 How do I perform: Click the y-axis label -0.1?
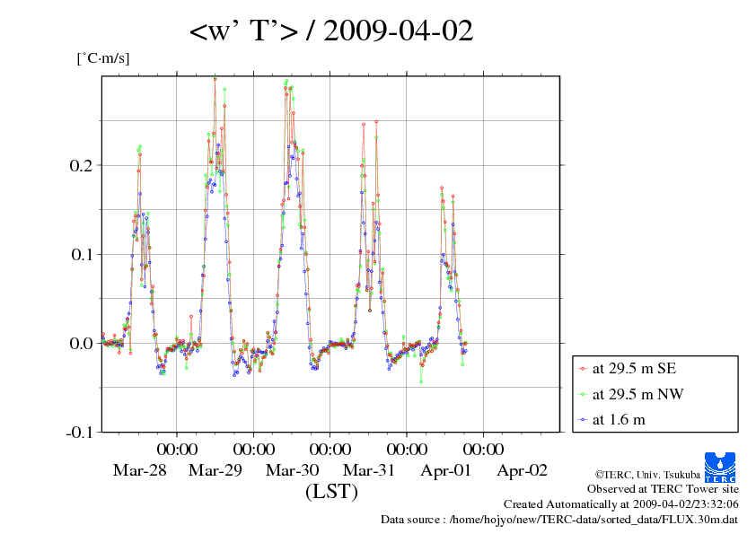point(79,432)
